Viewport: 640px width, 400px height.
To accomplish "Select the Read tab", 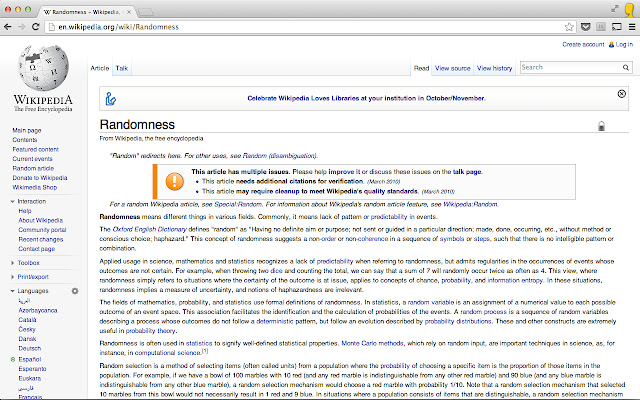I will click(x=421, y=68).
